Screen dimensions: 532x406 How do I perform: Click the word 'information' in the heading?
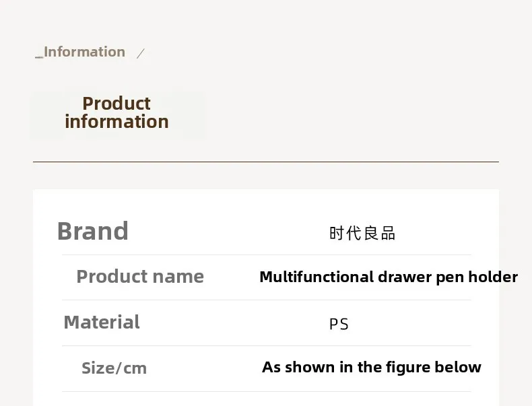tap(117, 122)
